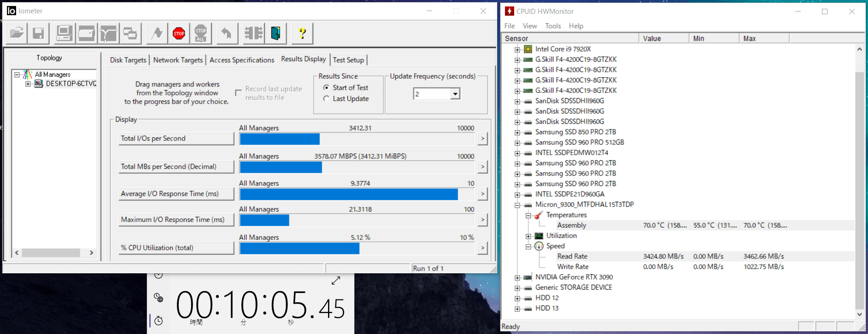This screenshot has height=334, width=868.
Task: Click the Intel Core i9 7920X CPU icon
Action: [528, 49]
